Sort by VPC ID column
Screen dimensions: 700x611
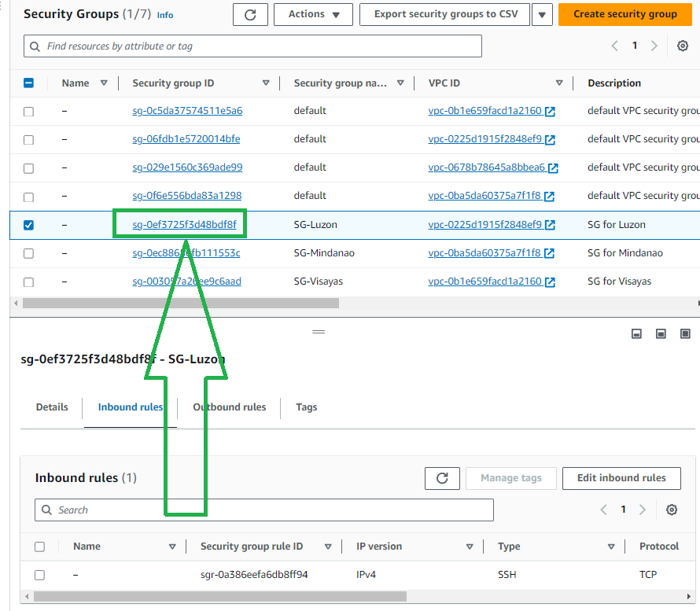(559, 83)
